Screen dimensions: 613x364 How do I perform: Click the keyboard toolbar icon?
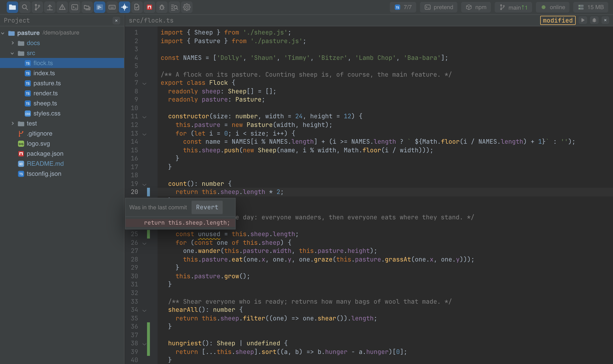click(112, 7)
